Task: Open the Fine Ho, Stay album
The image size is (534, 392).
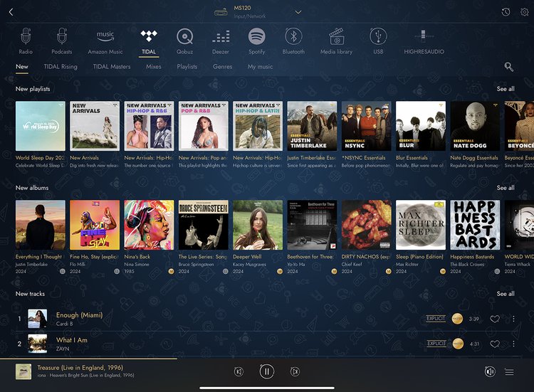Action: click(95, 225)
